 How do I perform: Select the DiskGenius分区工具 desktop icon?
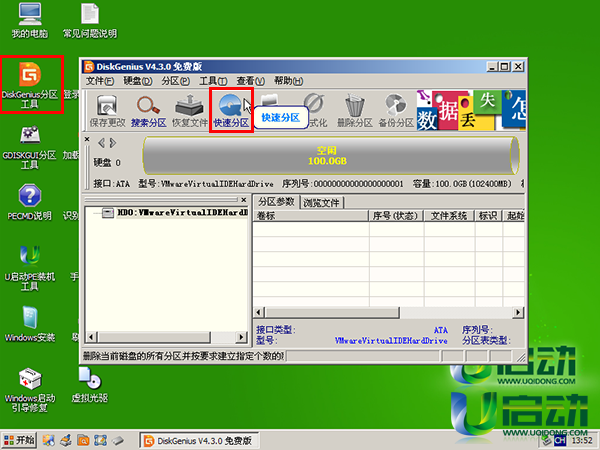pos(30,85)
